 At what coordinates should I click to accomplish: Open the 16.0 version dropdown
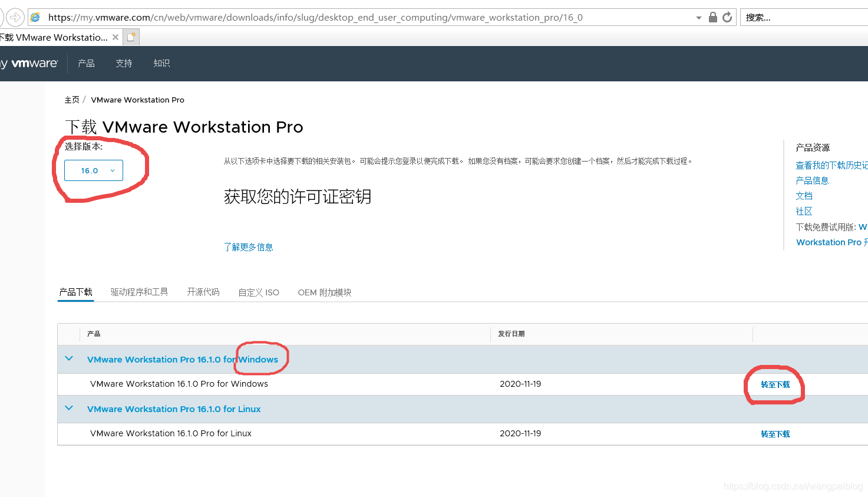click(94, 170)
